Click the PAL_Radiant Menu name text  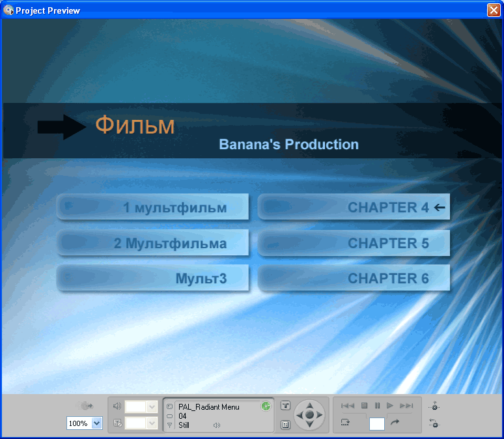pyautogui.click(x=209, y=407)
